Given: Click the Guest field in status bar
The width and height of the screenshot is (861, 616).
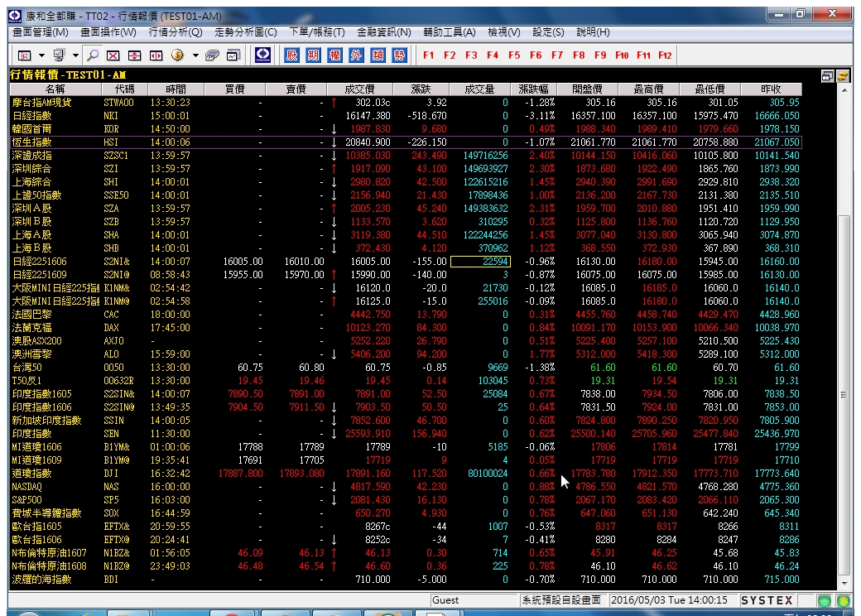Looking at the screenshot, I should [x=474, y=600].
